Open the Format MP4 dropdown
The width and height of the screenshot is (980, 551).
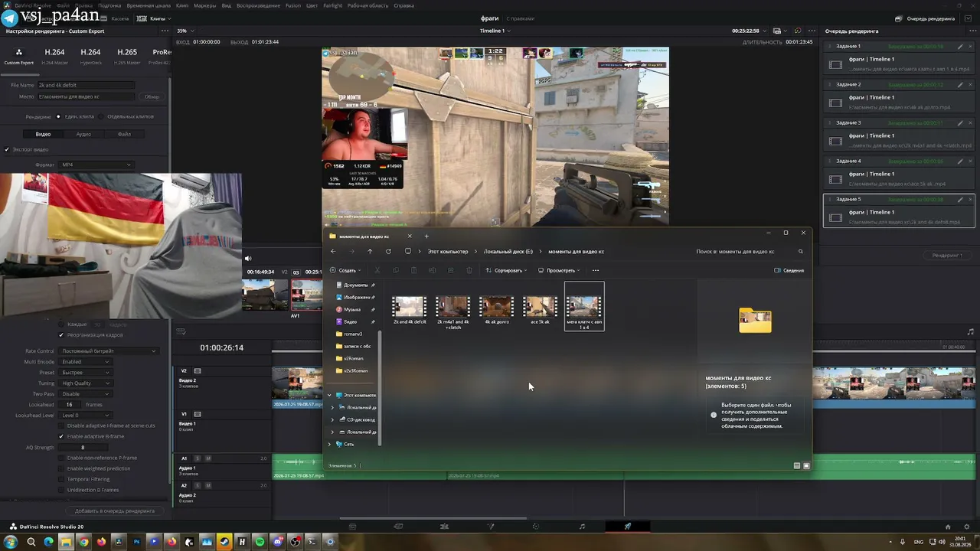pos(96,165)
